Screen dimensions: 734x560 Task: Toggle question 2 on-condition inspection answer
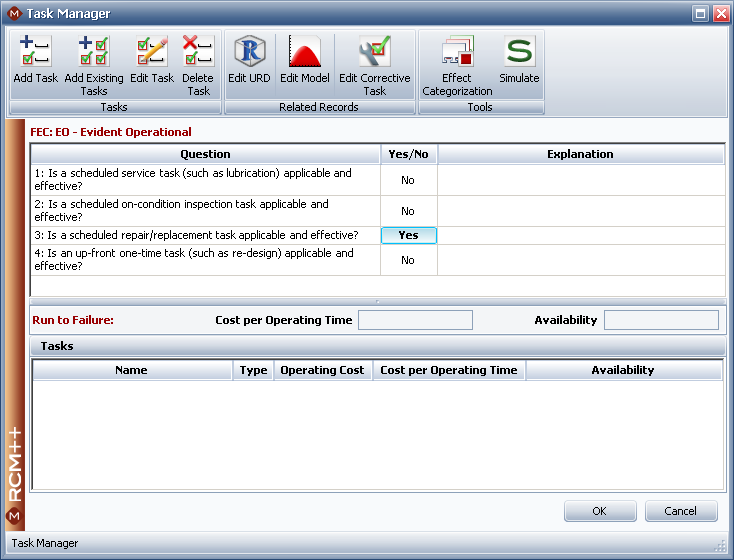pyautogui.click(x=408, y=211)
